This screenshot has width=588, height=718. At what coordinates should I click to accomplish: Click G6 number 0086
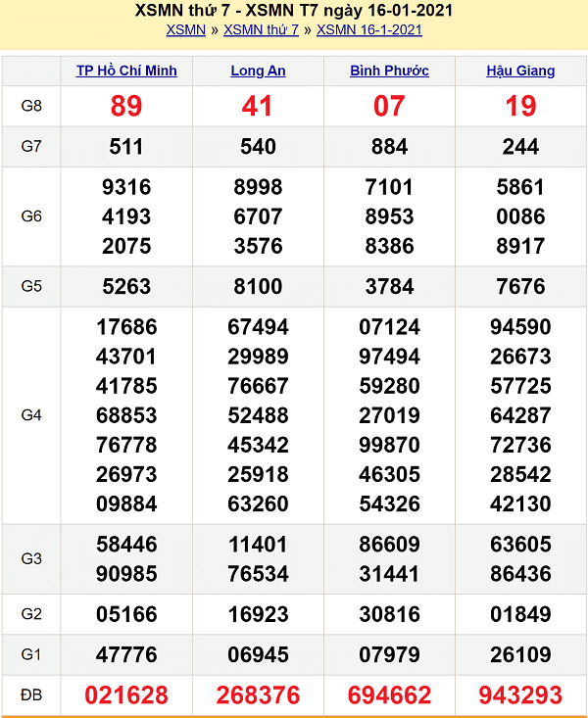[x=520, y=216]
